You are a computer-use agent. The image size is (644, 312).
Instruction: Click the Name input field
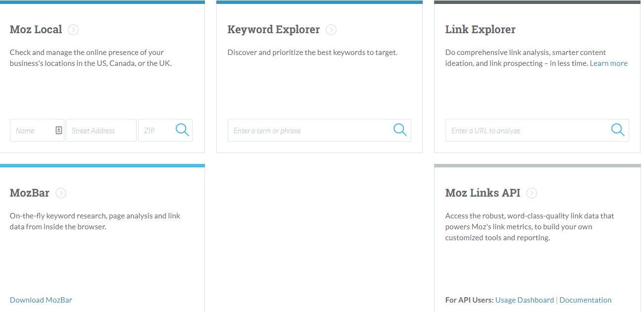coord(32,130)
